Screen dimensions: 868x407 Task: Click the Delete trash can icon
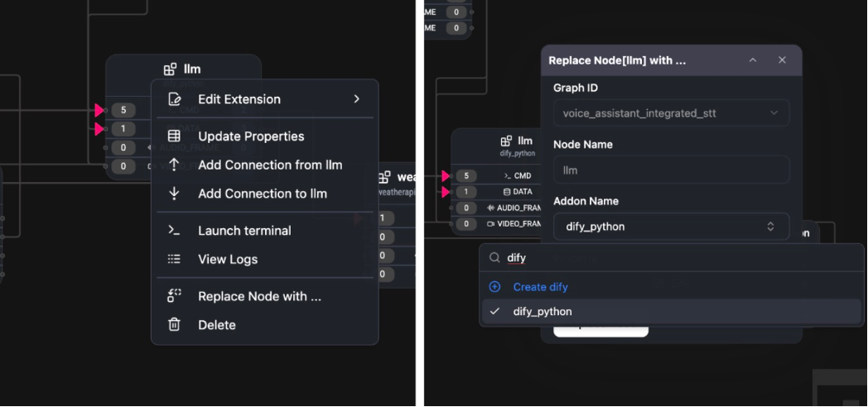coord(174,324)
